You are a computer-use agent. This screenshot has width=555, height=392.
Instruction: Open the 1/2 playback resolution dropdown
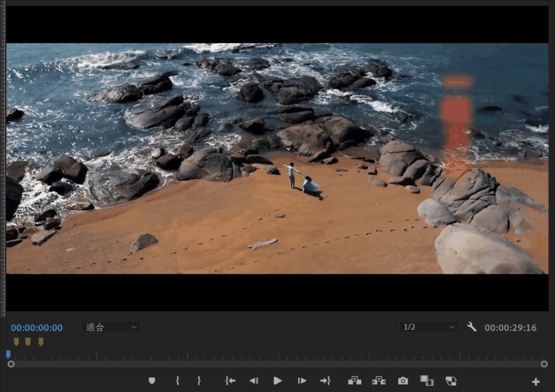point(429,327)
